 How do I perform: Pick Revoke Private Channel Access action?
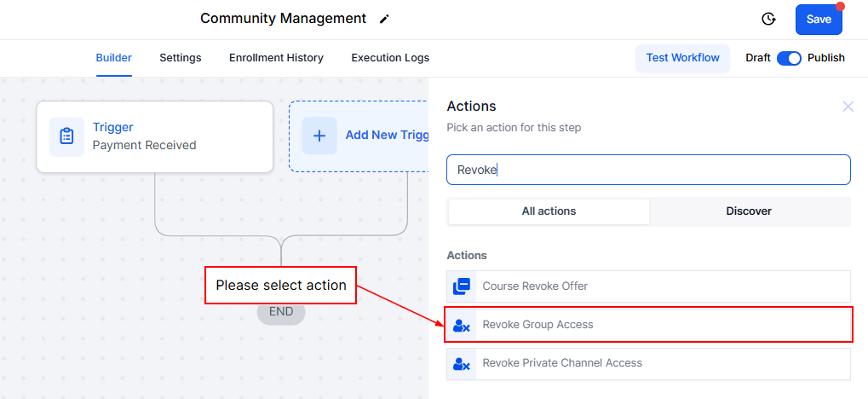pos(648,363)
